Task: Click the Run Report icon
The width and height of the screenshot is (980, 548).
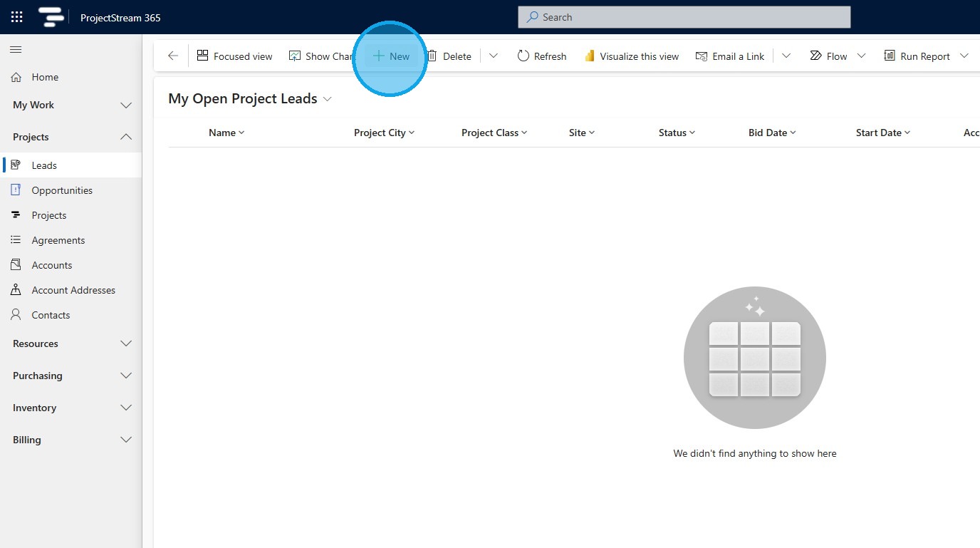Action: 890,56
